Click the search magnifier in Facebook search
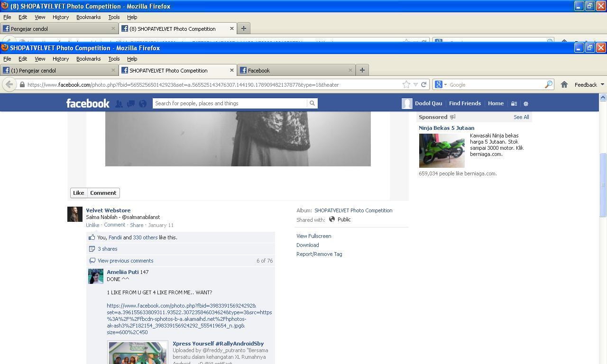Screen dimensions: 607x364 click(312, 103)
